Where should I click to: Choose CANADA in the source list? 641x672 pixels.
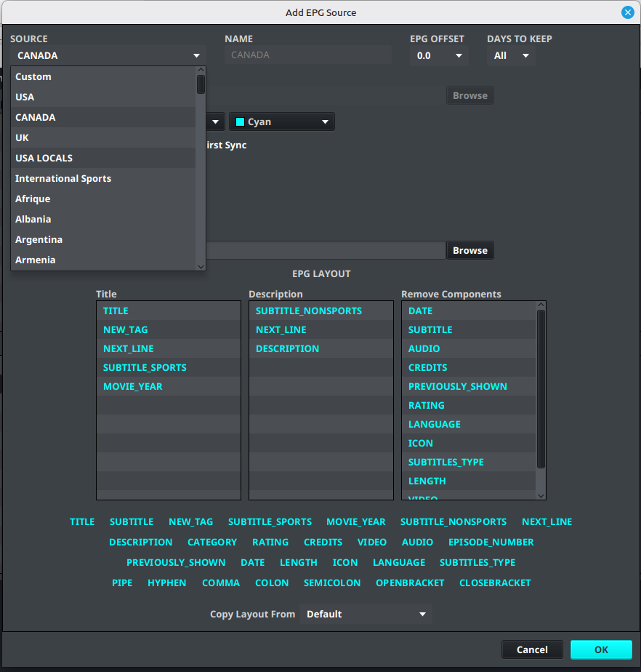click(103, 117)
